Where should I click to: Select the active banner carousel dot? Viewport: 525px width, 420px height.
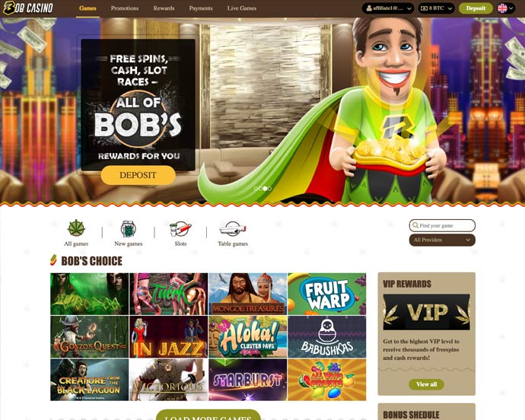click(265, 189)
